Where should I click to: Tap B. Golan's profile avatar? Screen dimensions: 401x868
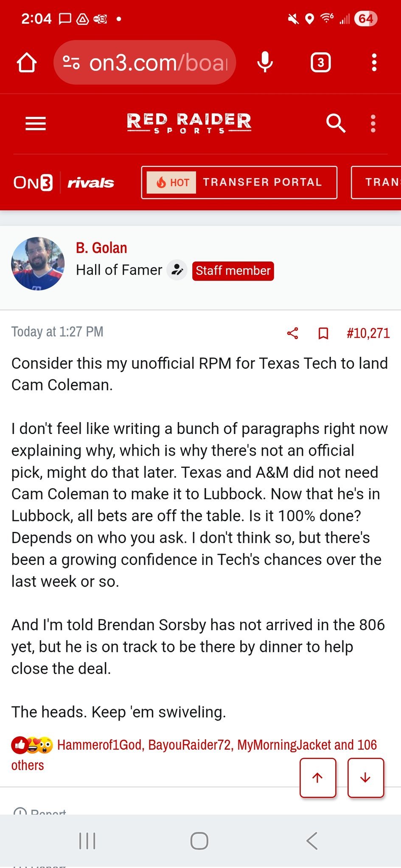tap(38, 264)
